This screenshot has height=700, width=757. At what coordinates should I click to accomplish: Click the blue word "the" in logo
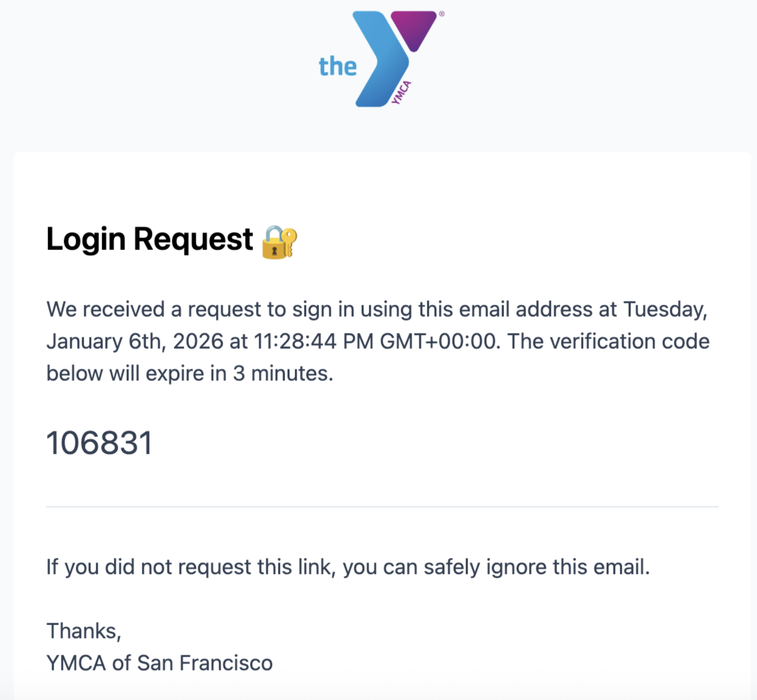[x=338, y=66]
